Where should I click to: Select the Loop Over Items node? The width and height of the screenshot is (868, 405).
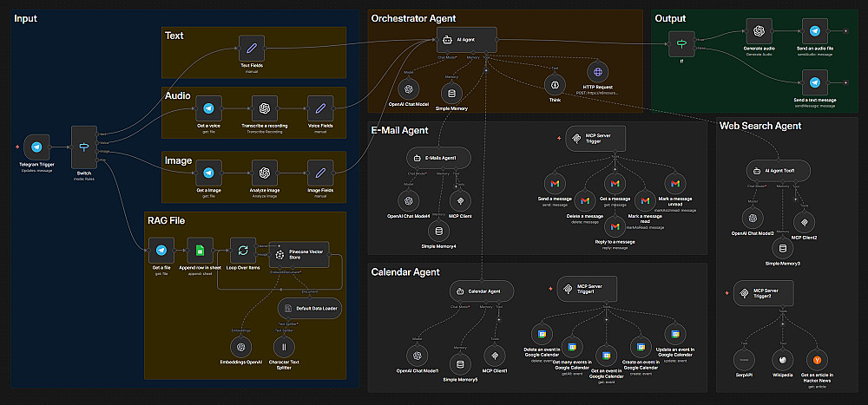[242, 251]
